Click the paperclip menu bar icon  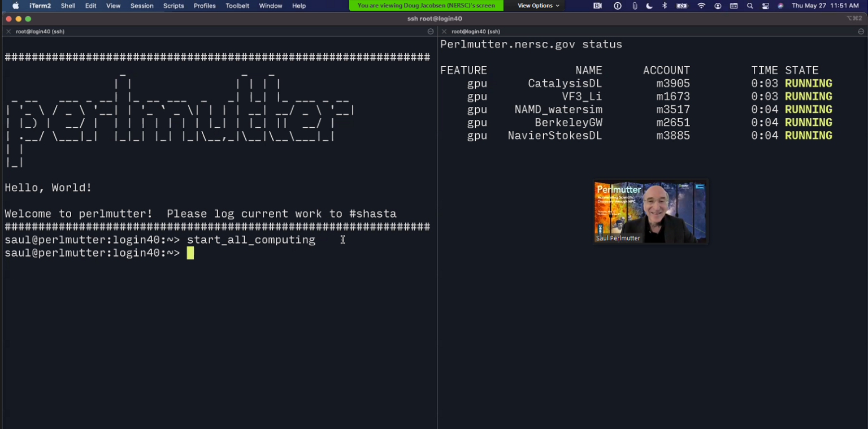tap(635, 6)
